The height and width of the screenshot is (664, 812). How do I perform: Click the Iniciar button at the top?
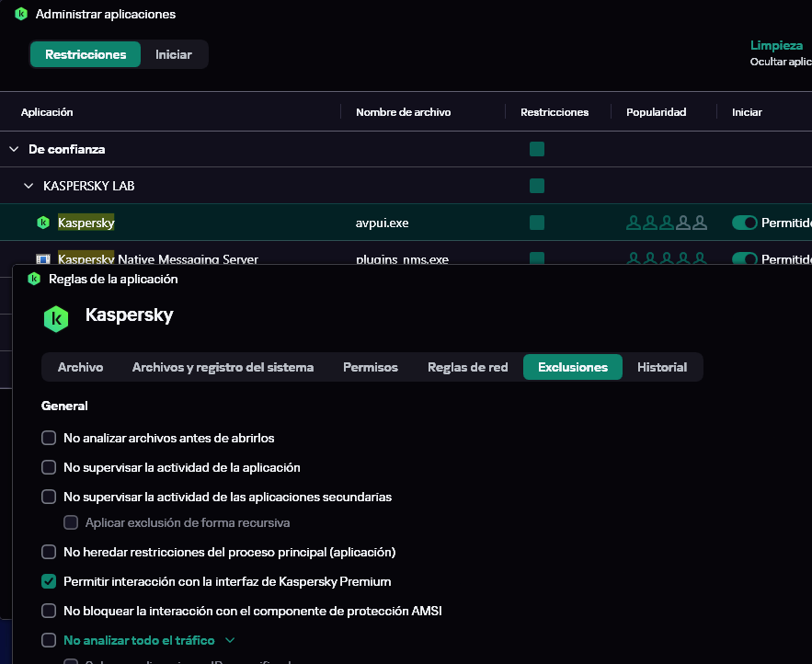[173, 54]
